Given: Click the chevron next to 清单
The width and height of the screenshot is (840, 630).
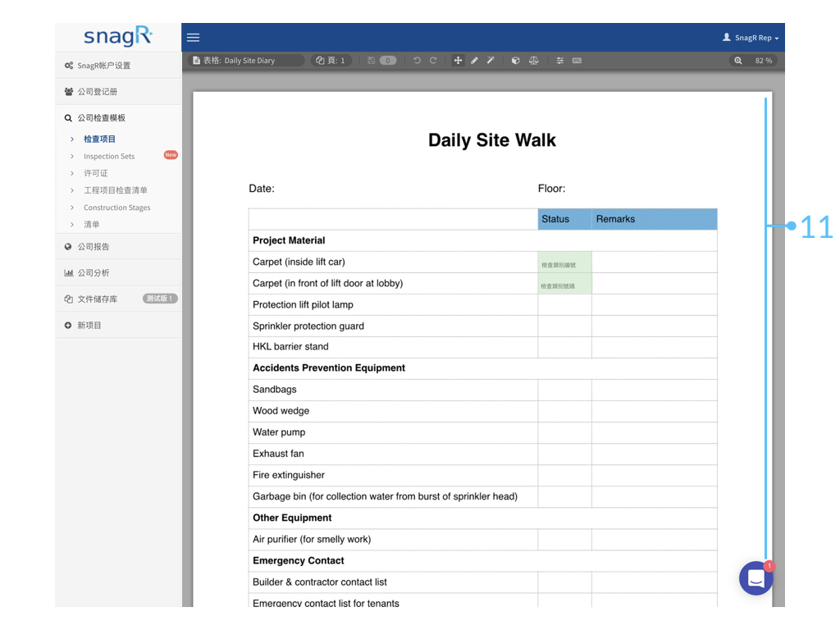Looking at the screenshot, I should pyautogui.click(x=72, y=225).
